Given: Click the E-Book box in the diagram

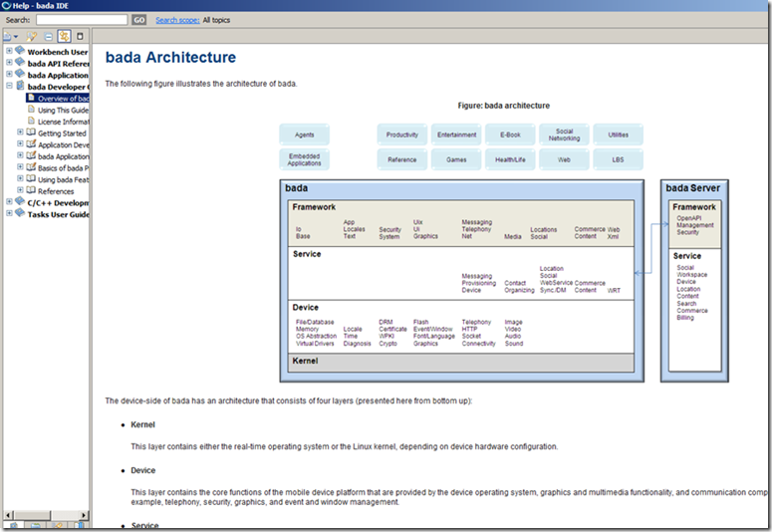Looking at the screenshot, I should coord(510,134).
